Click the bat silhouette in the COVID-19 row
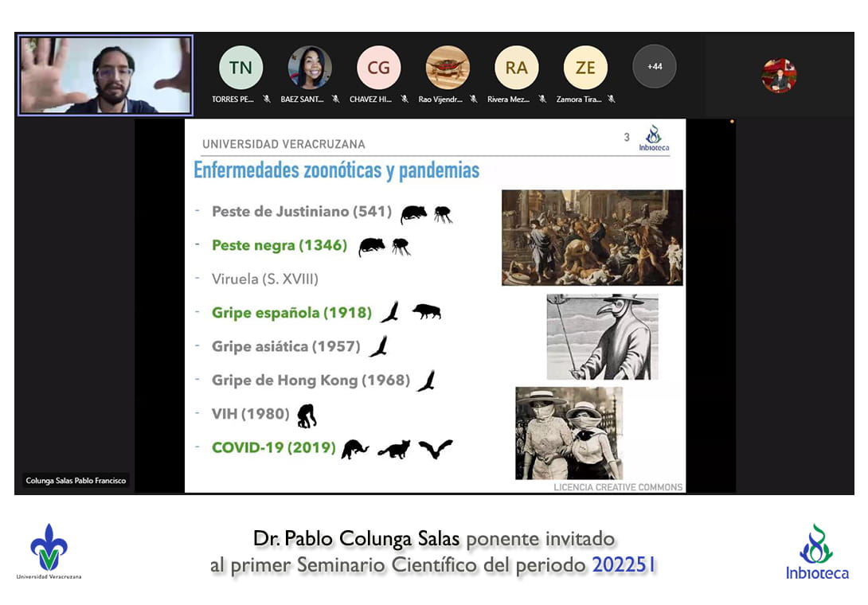868x605 pixels. tap(436, 449)
